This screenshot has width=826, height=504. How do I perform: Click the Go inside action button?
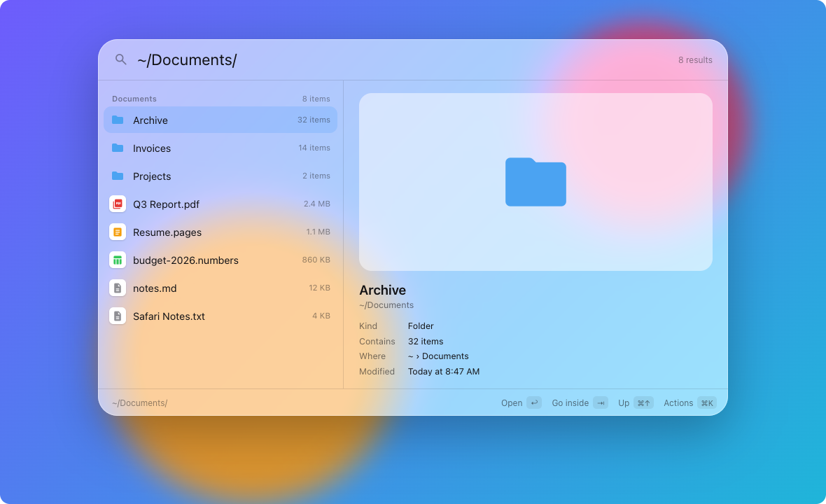(580, 403)
